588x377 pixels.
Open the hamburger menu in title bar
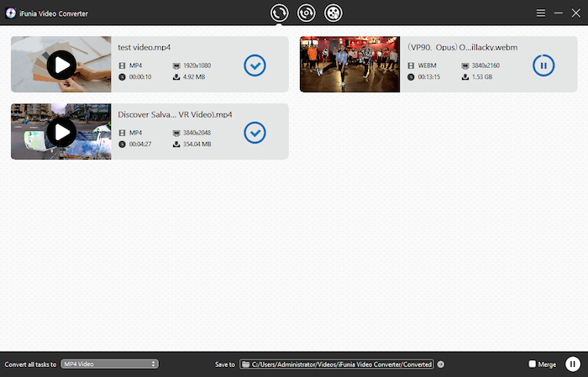click(541, 13)
